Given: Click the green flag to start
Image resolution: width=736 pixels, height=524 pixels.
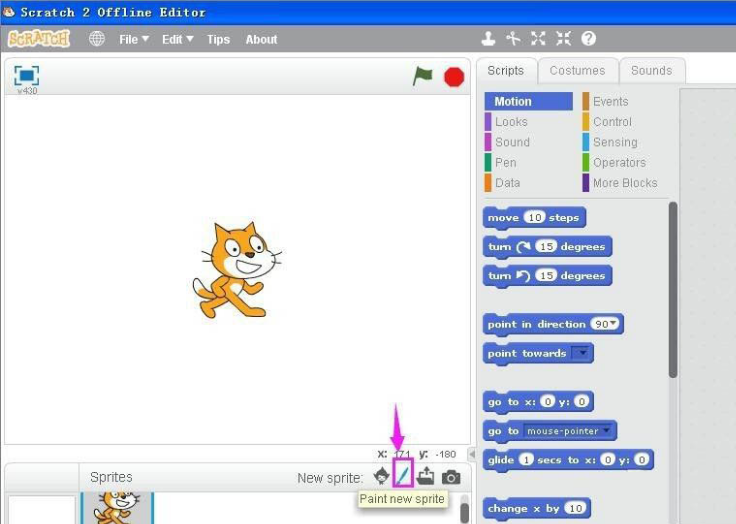Looking at the screenshot, I should pos(423,76).
